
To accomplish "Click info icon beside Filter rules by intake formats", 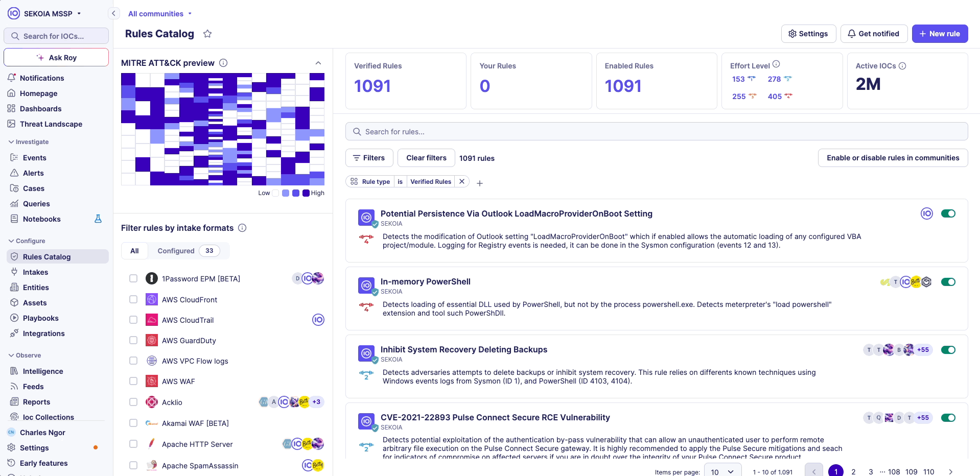I will (242, 228).
